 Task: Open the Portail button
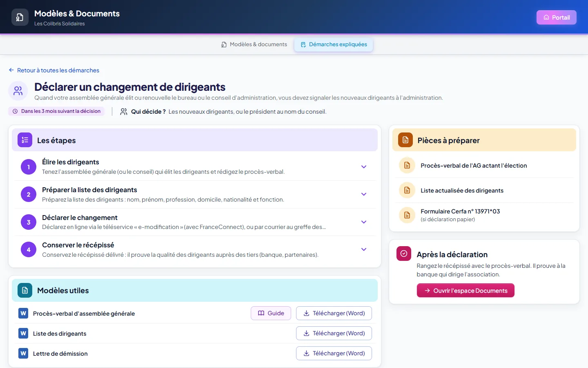[556, 17]
